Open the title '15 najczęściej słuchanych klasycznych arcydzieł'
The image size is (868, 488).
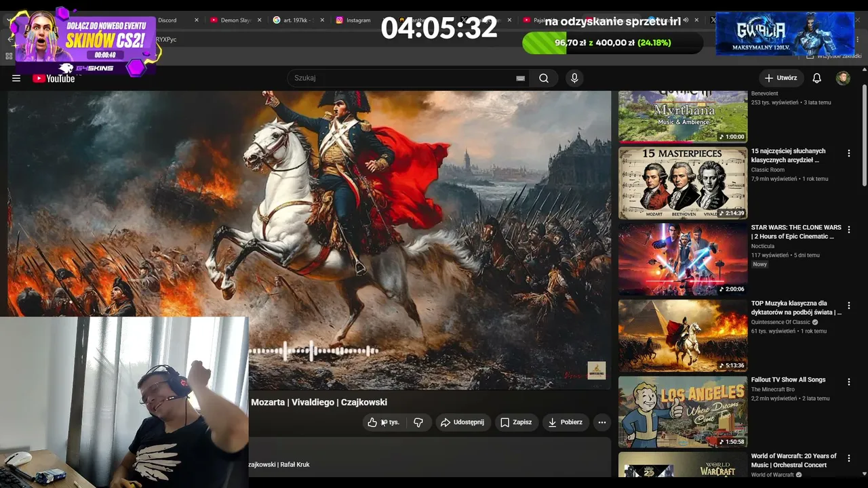pyautogui.click(x=789, y=155)
